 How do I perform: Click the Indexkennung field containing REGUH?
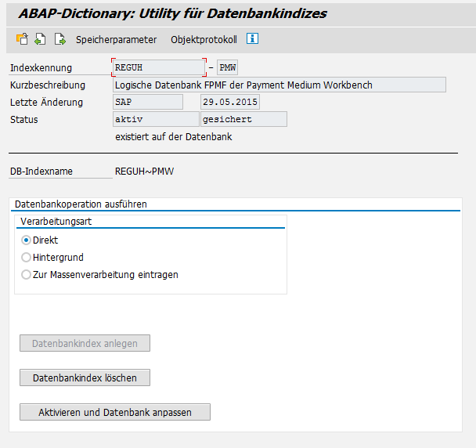(x=159, y=68)
